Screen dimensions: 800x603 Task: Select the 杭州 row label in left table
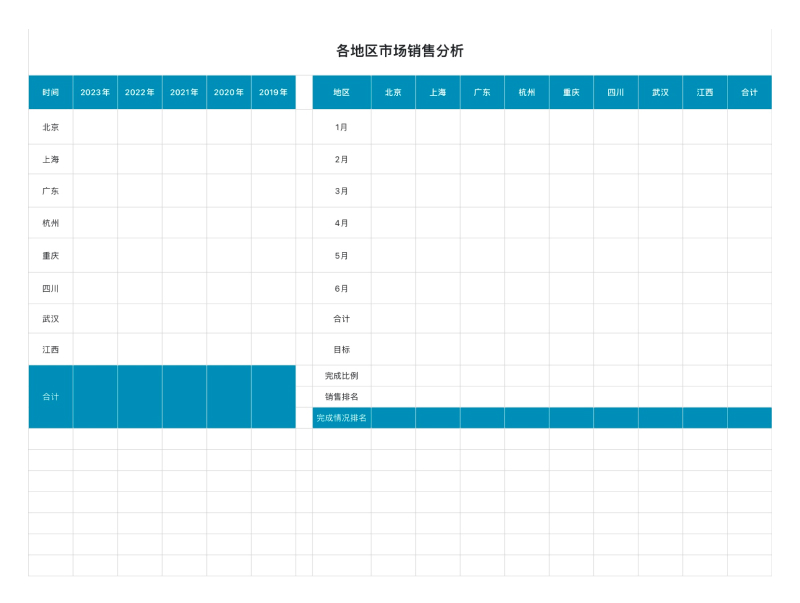point(51,223)
